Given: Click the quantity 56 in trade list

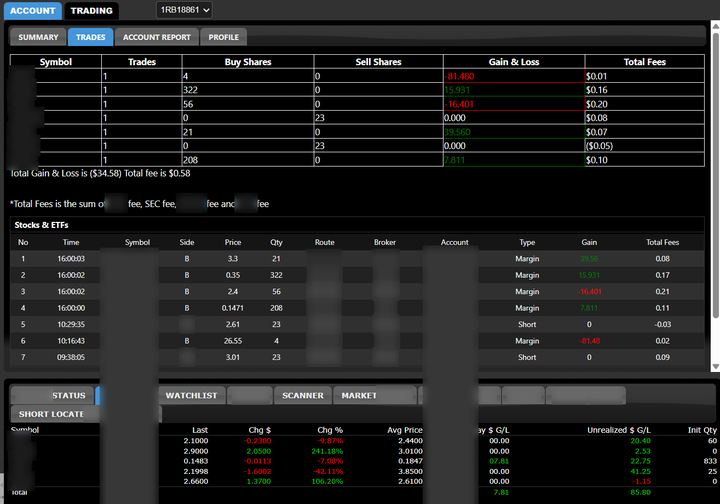Looking at the screenshot, I should point(276,291).
